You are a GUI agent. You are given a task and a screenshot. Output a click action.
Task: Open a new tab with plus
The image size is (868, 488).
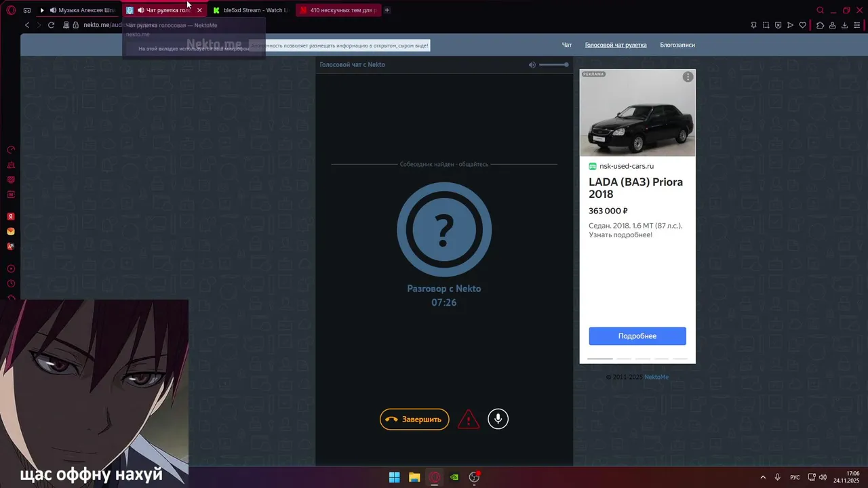[387, 10]
